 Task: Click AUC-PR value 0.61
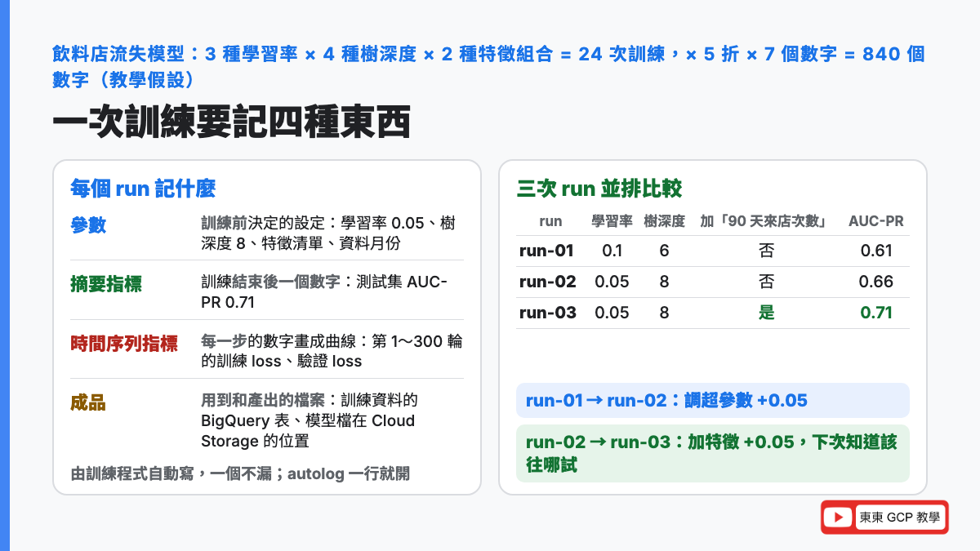coord(876,251)
